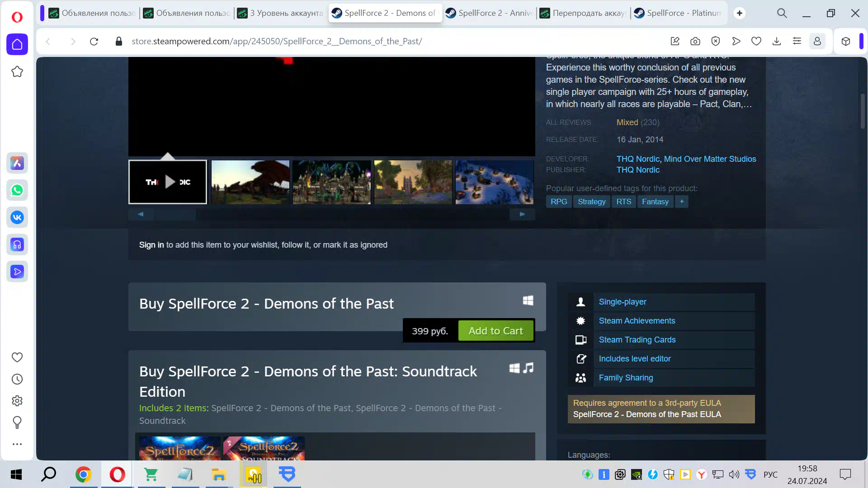Image resolution: width=868 pixels, height=488 pixels.
Task: Switch to SpellForce - Platinum tab
Action: tap(678, 13)
